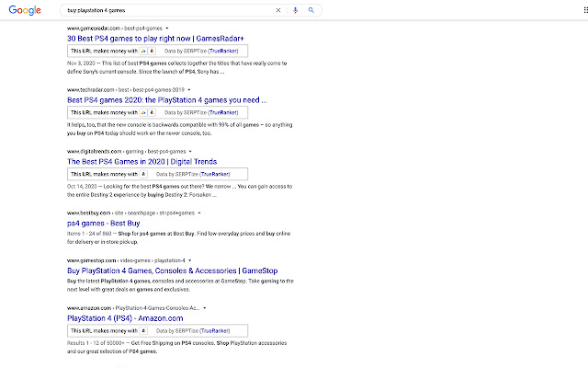Open 'PlayStation 4 (PS4) - Amazon.com' result

125,318
